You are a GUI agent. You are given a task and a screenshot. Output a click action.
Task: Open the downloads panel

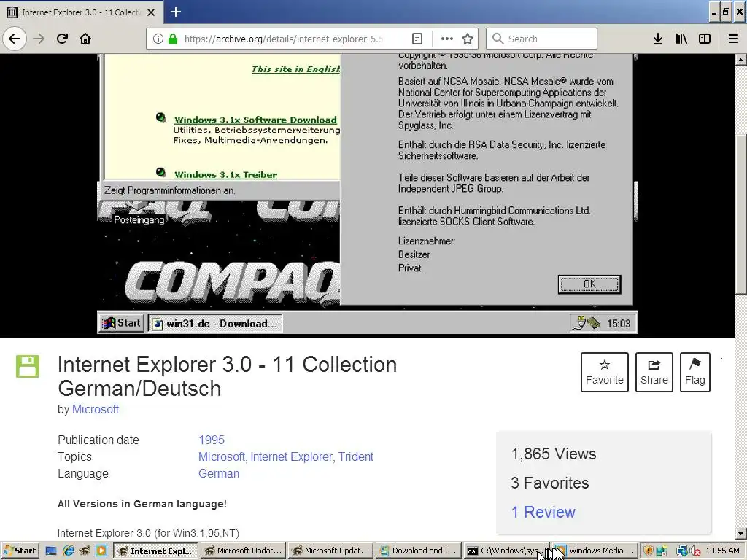658,39
